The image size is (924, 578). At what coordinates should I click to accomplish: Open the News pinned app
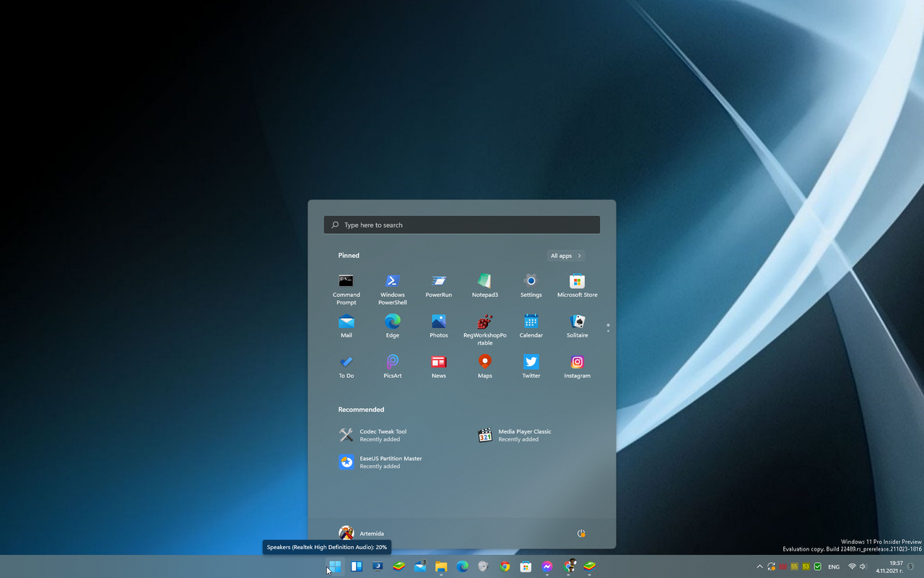click(x=439, y=367)
